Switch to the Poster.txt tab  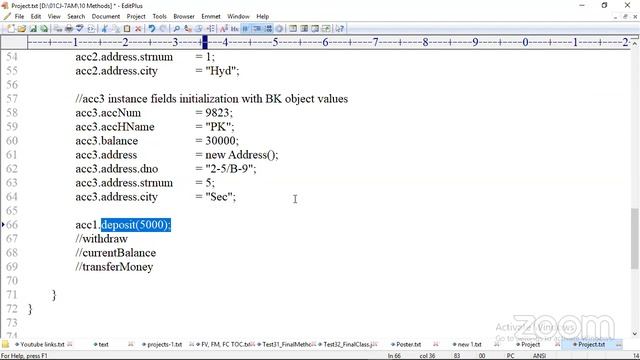pos(409,344)
